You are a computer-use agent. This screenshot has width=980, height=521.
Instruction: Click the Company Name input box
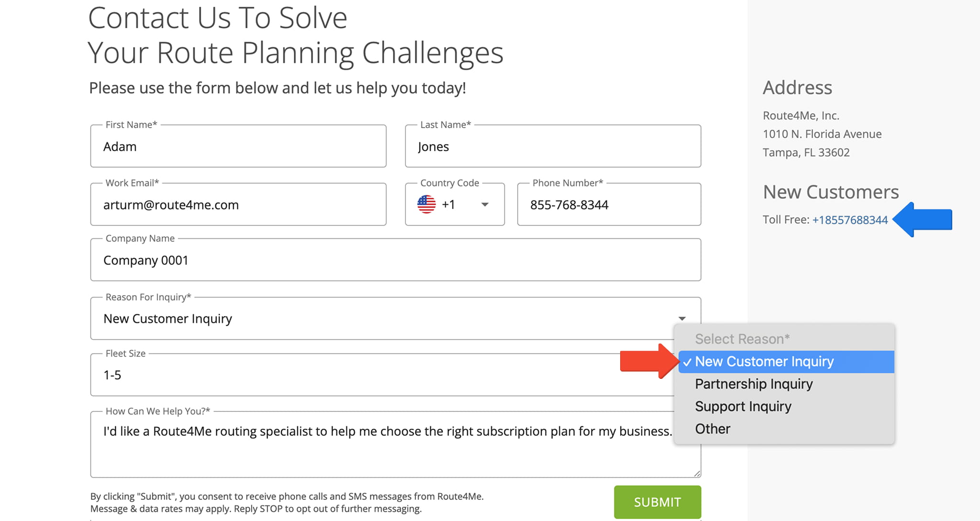tap(395, 261)
